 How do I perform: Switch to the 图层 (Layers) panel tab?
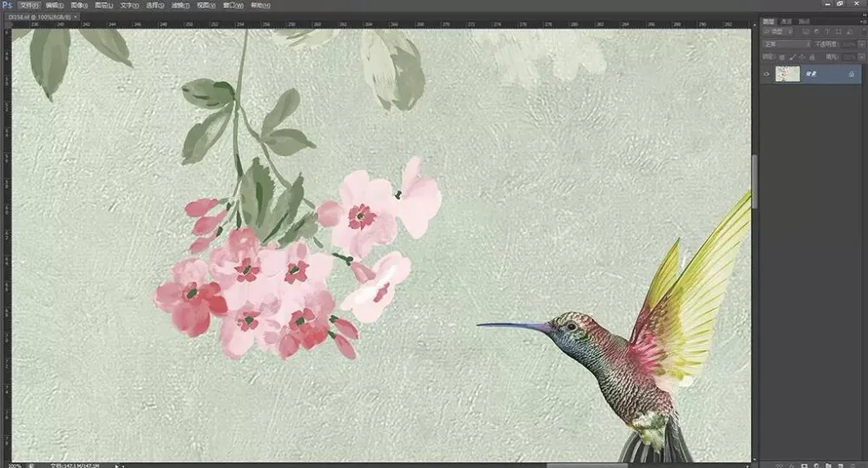click(768, 22)
